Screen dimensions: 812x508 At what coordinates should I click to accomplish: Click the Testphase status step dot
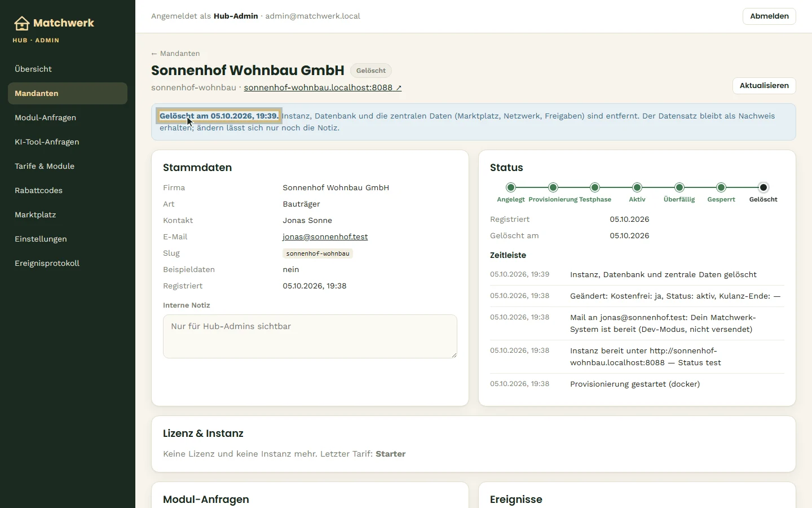tap(595, 187)
